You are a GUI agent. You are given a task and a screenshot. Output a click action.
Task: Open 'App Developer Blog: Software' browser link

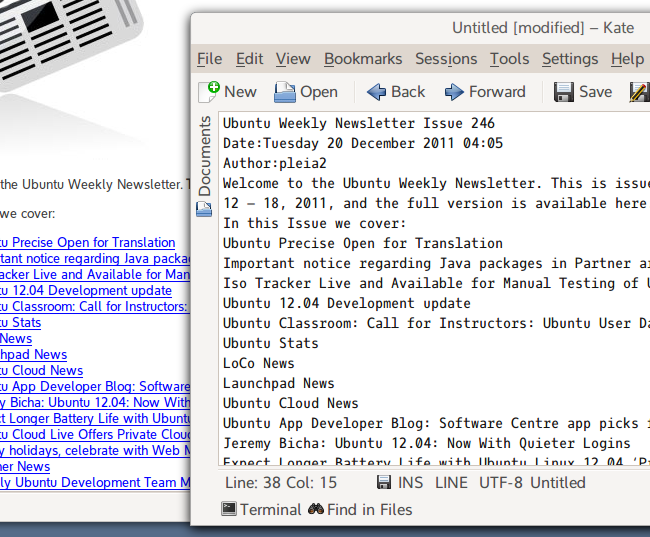95,386
